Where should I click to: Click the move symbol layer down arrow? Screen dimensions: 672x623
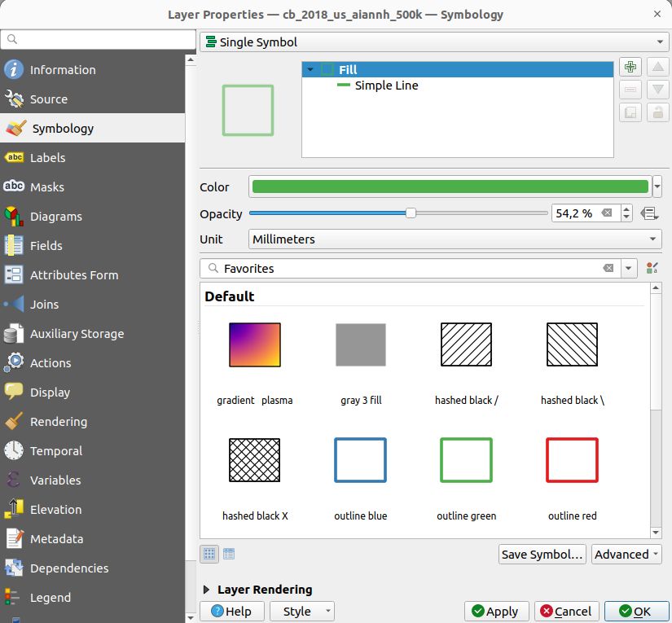pos(658,90)
